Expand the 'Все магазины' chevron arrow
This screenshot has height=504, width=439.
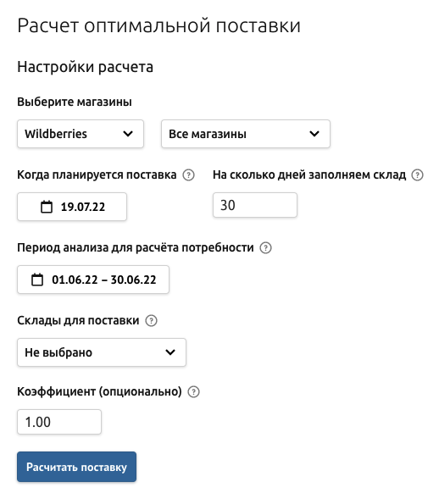click(x=314, y=134)
